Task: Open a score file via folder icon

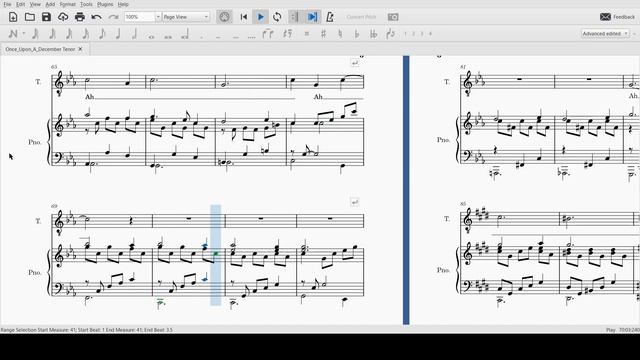Action: click(29, 17)
